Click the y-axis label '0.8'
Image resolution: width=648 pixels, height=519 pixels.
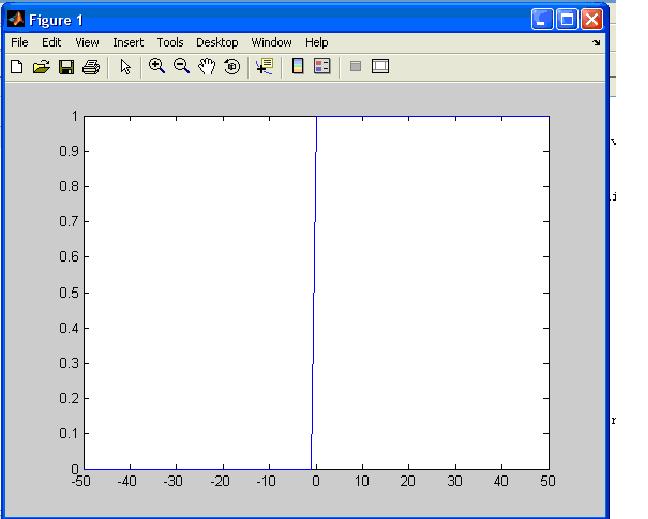tap(69, 186)
